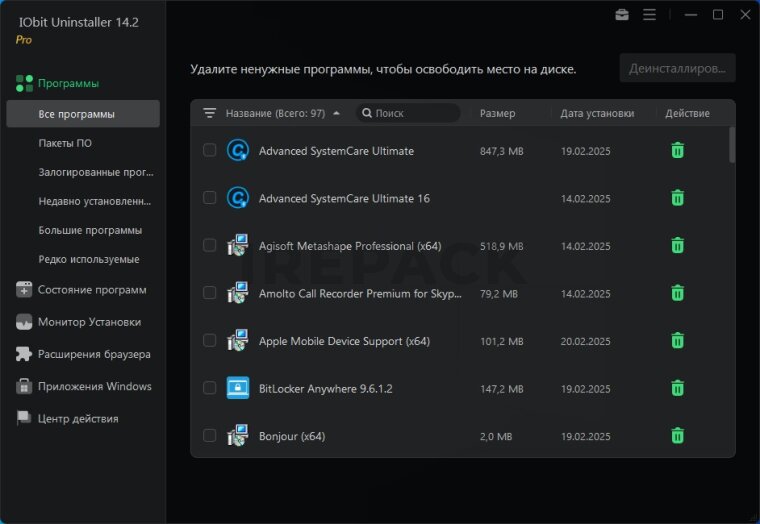Open the hamburger menu in title bar

(649, 15)
